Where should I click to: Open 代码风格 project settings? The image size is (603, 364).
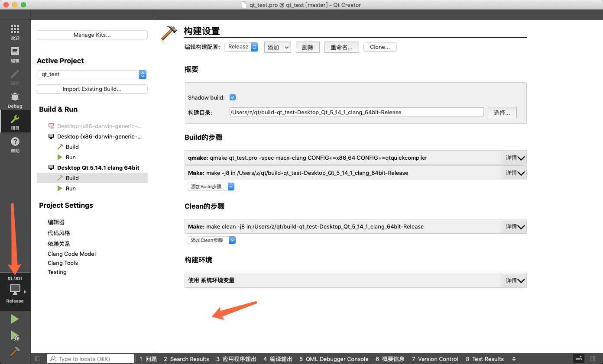(x=59, y=233)
